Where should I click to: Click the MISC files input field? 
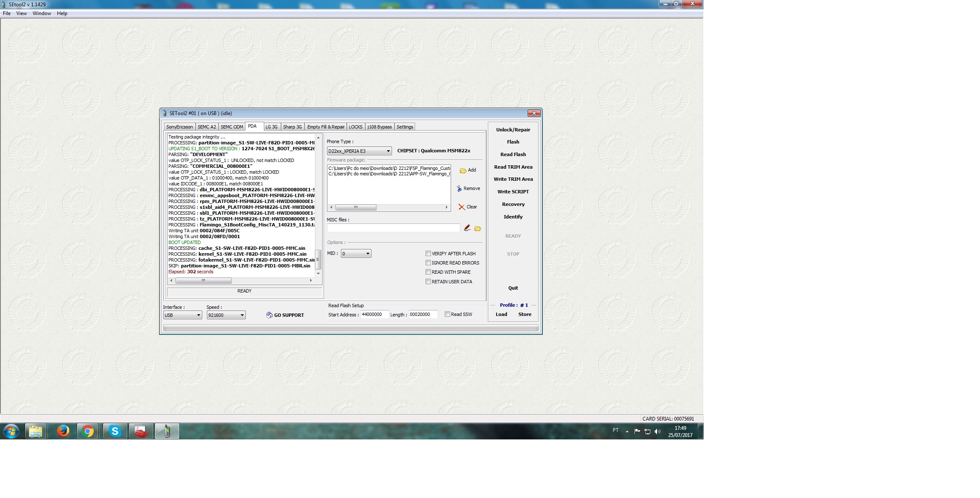click(x=394, y=228)
